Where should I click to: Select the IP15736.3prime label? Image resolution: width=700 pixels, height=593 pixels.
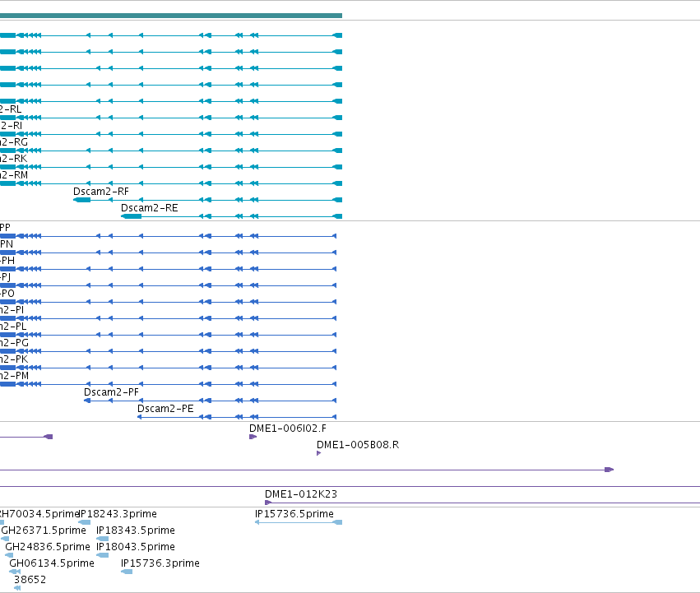tap(160, 563)
